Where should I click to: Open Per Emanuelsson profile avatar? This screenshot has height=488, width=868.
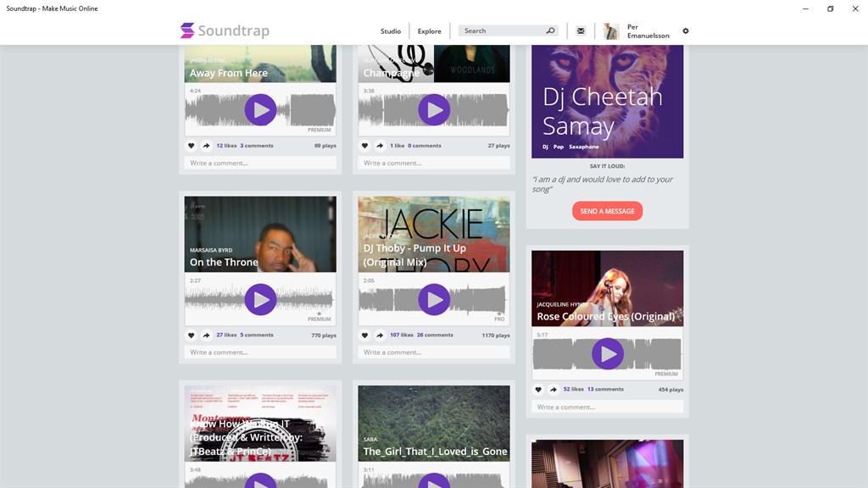611,31
